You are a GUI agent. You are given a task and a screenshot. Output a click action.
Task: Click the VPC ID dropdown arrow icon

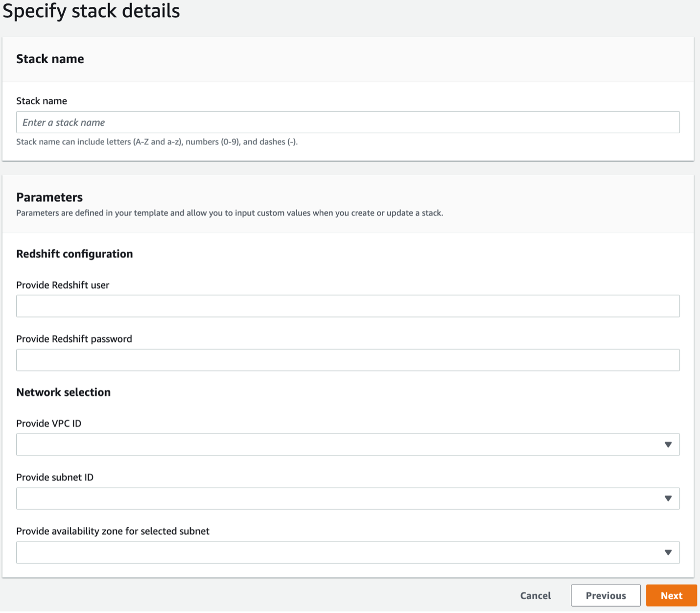pyautogui.click(x=668, y=445)
